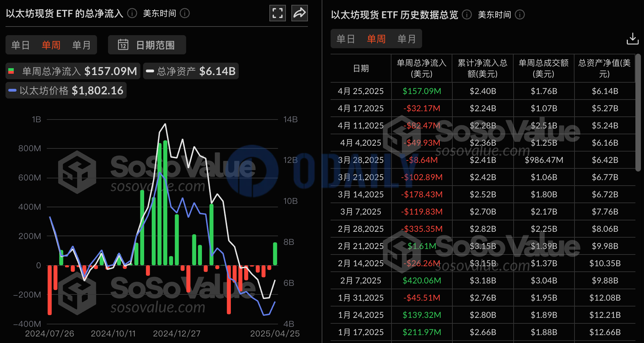Click info icon beside 以太坊现货 ETF 的总净流入
This screenshot has width=644, height=343.
coord(132,13)
